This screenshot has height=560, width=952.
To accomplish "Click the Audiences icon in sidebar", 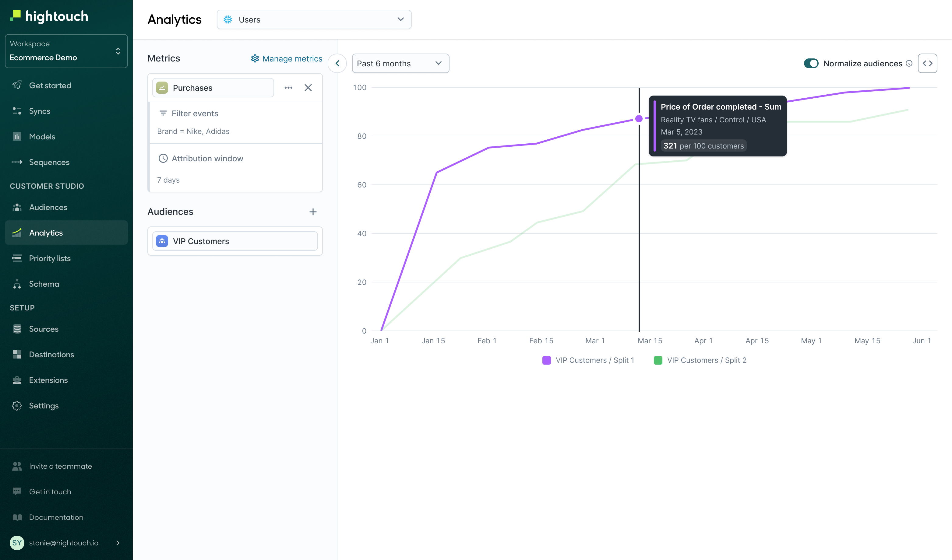I will pyautogui.click(x=18, y=207).
